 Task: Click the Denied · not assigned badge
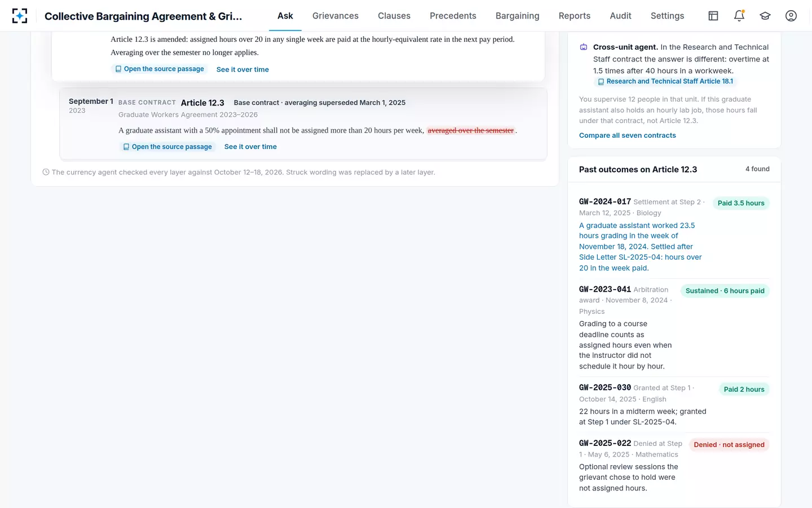pyautogui.click(x=729, y=445)
